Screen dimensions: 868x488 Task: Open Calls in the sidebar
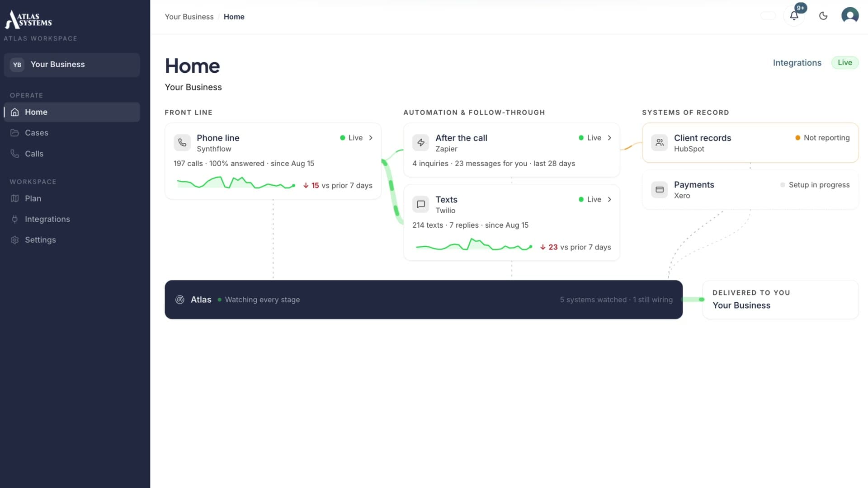pos(72,154)
